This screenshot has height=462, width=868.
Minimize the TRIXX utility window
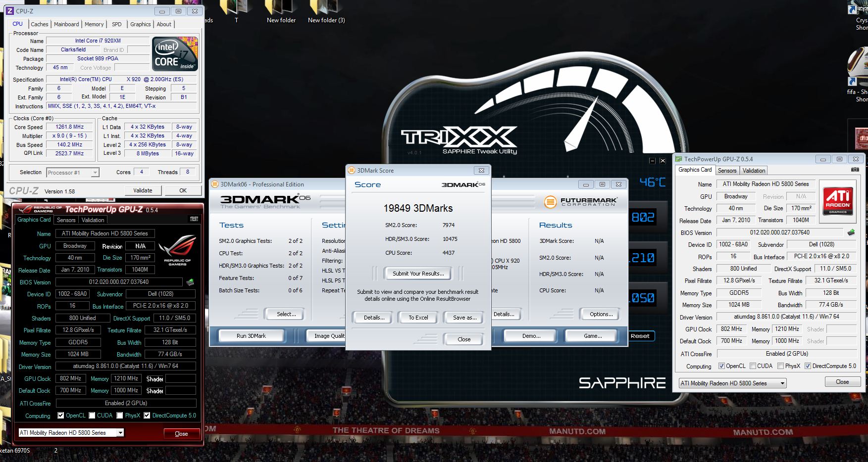point(652,161)
